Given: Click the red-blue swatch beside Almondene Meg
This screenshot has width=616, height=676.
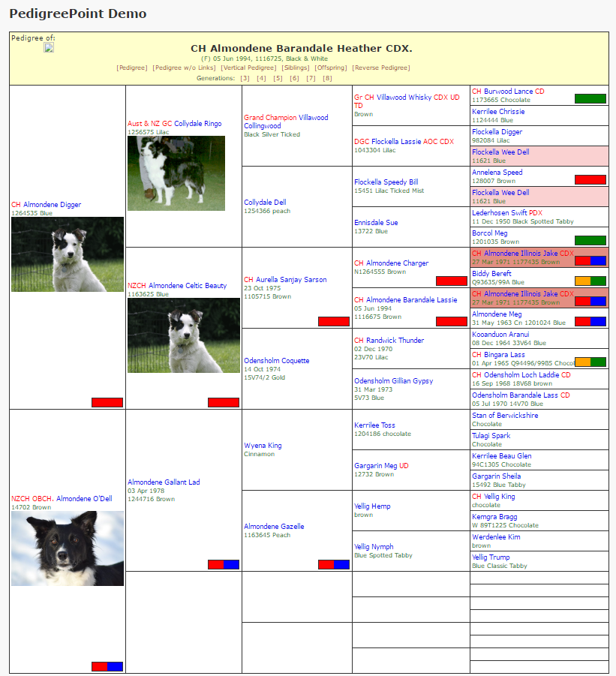Looking at the screenshot, I should (590, 322).
